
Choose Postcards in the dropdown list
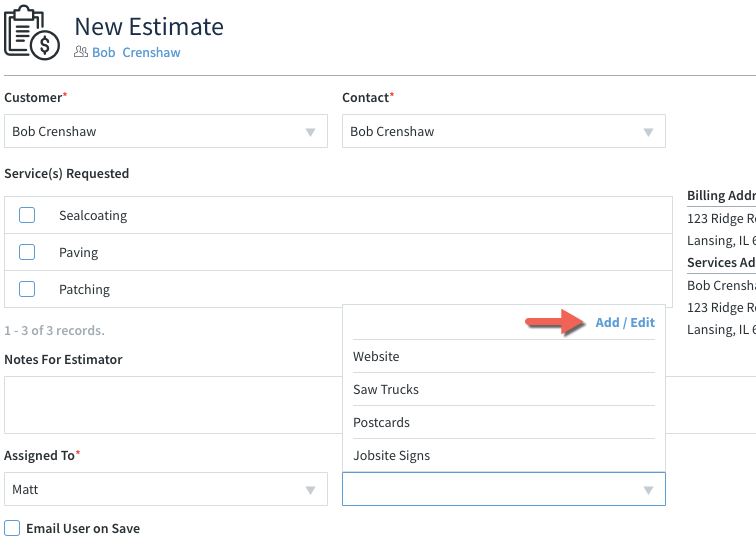coord(381,422)
